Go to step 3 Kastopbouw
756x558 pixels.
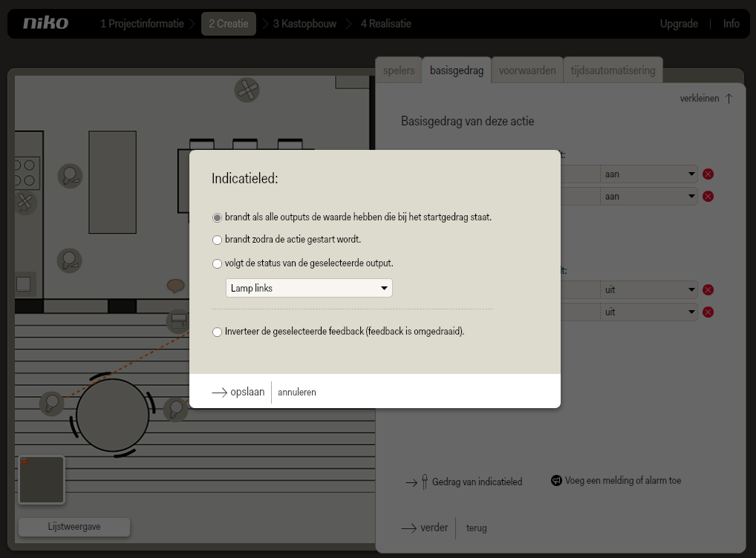tap(304, 24)
